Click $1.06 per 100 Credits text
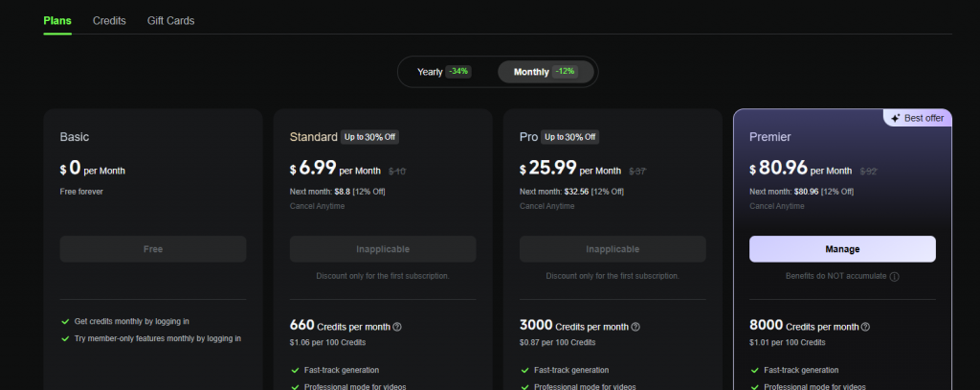Viewport: 980px width, 390px height. coord(327,342)
